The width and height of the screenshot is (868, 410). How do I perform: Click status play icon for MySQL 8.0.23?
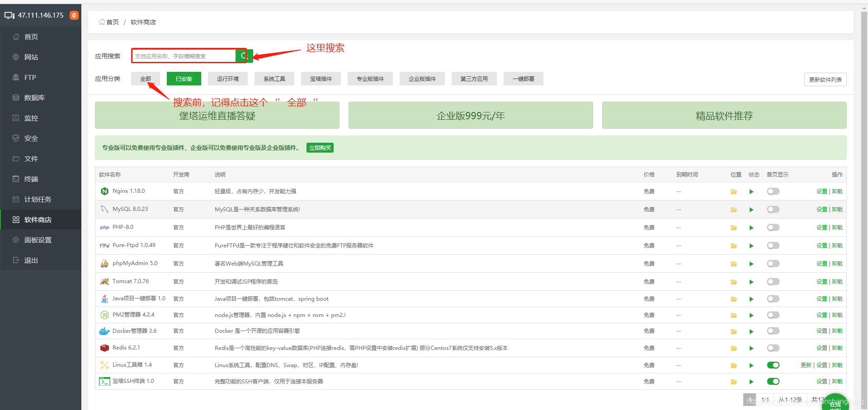751,210
